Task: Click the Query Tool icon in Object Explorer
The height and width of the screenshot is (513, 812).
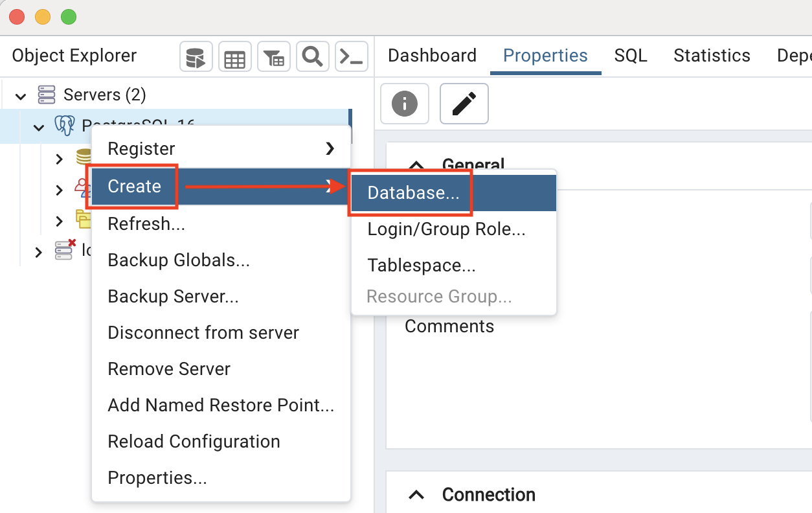Action: point(196,58)
